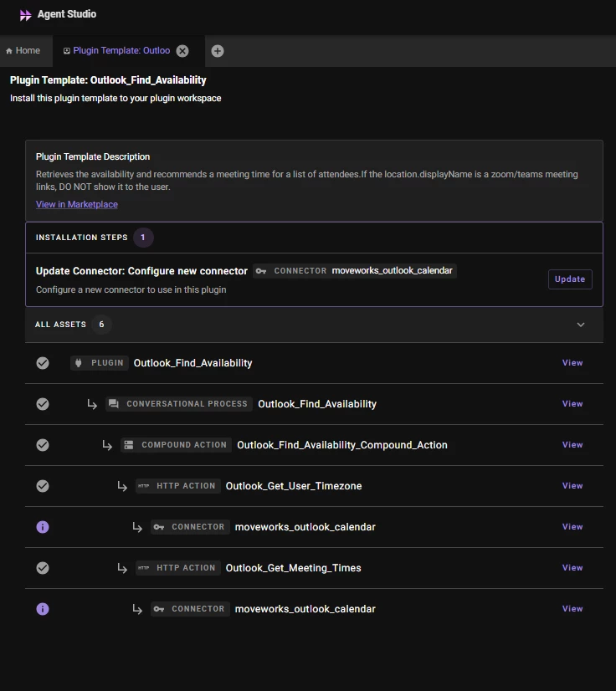
Task: Click the plug icon of the Plugin row
Action: coord(79,363)
